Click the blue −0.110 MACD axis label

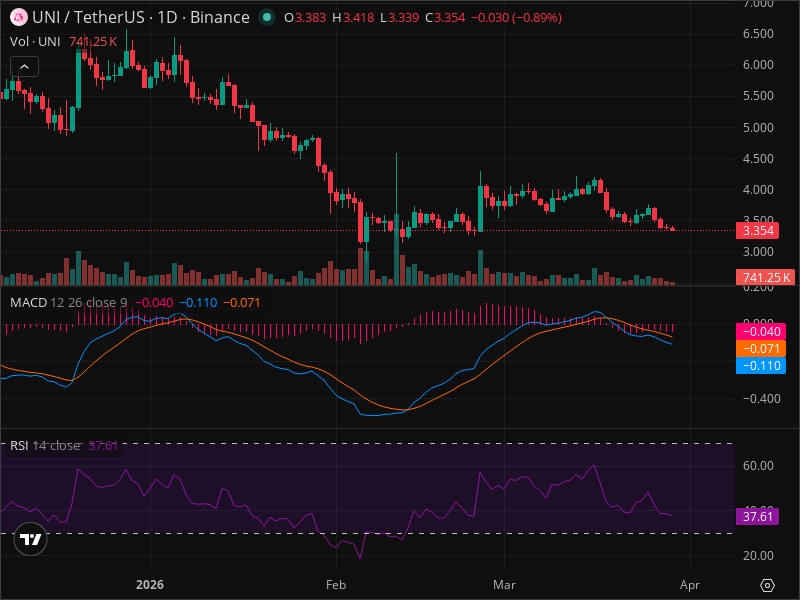pyautogui.click(x=761, y=366)
